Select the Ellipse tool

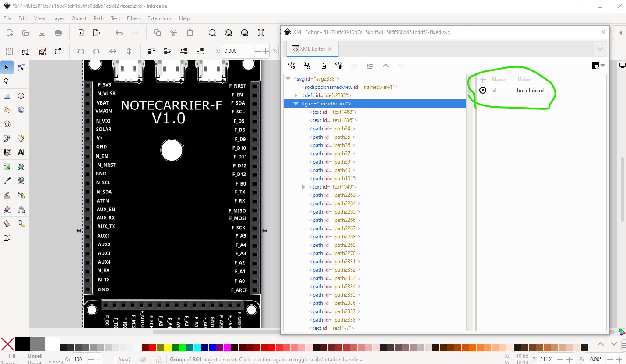pos(21,96)
